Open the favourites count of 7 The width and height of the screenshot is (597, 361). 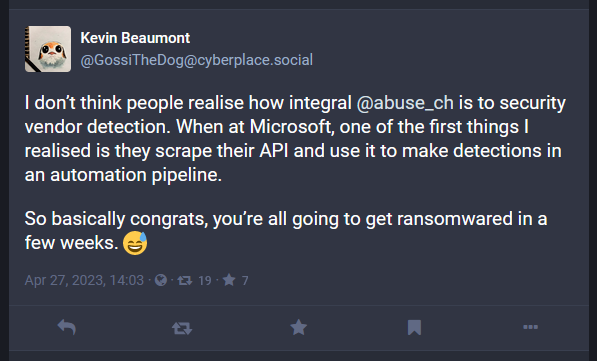coord(245,281)
